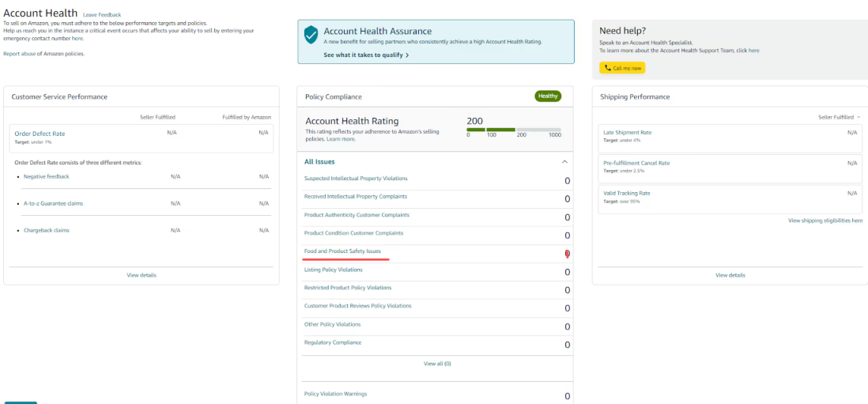868x404 pixels.
Task: Open Chargeback claims metric
Action: coord(47,230)
